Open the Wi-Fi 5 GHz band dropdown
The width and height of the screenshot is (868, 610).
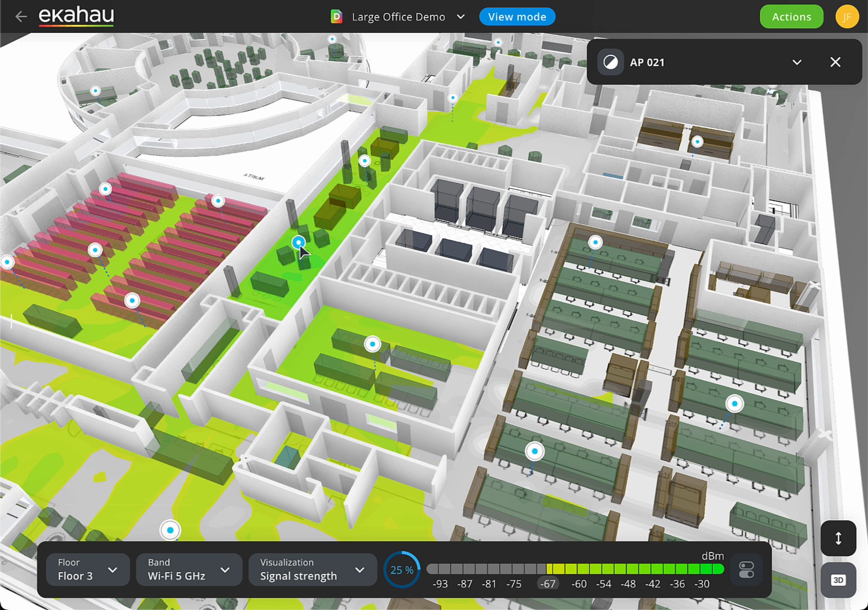[189, 569]
